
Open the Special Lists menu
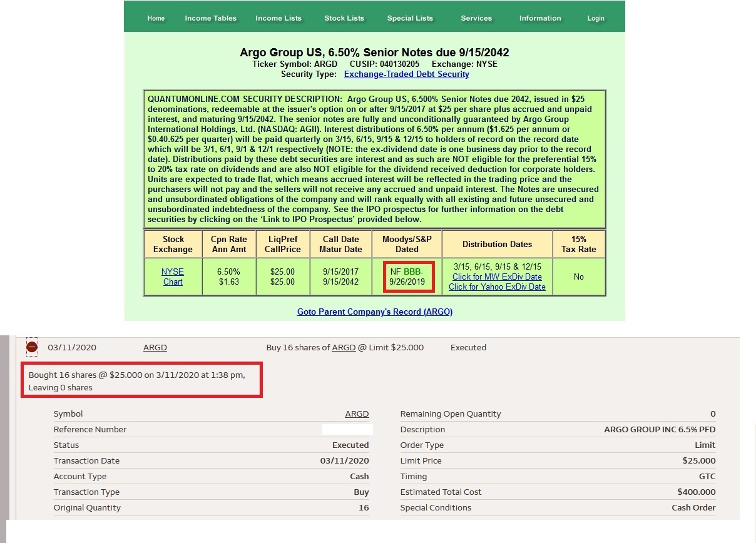tap(410, 18)
